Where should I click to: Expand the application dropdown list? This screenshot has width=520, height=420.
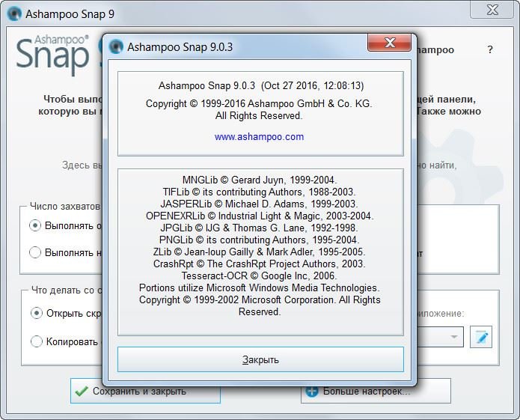pyautogui.click(x=453, y=337)
